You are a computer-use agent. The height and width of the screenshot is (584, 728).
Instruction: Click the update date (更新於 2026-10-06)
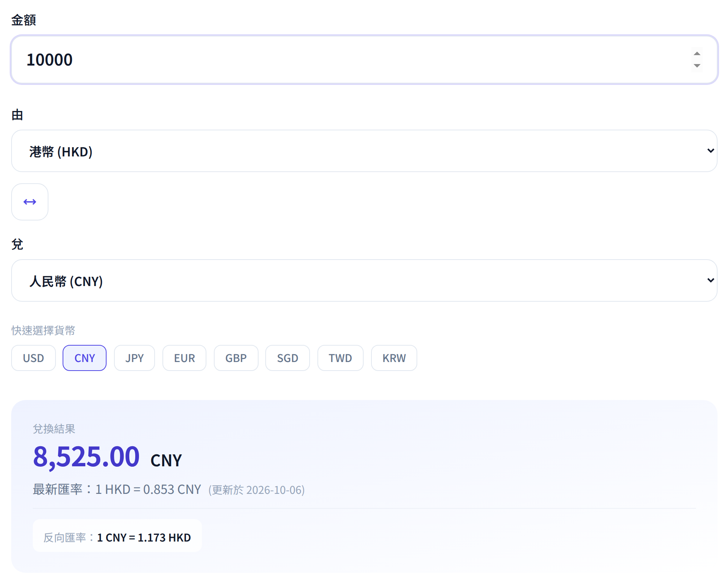point(257,490)
